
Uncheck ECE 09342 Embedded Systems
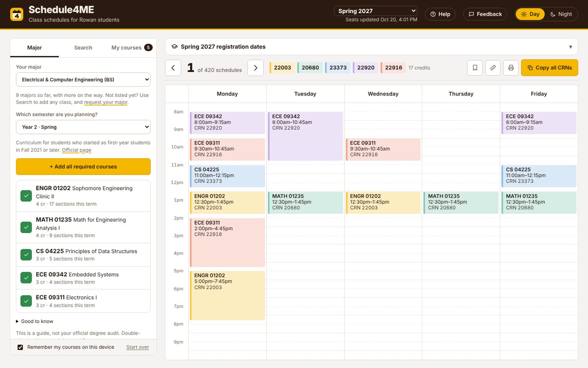pyautogui.click(x=26, y=278)
